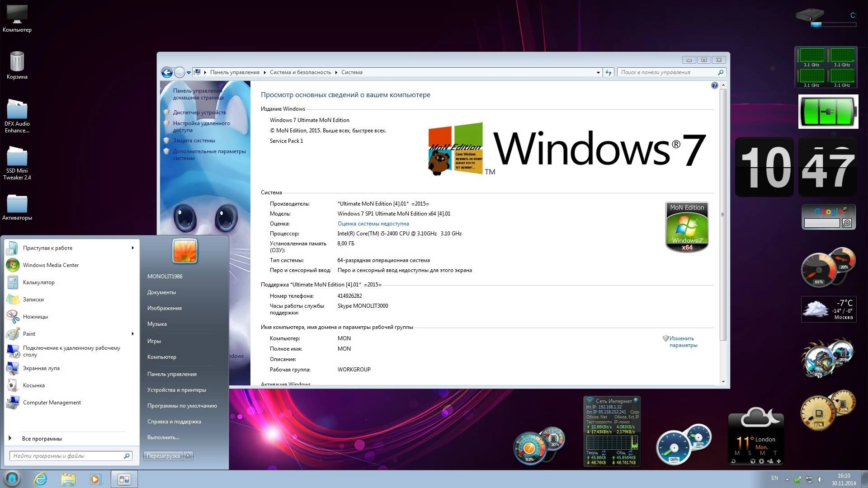Click the volume speaker tray icon
Viewport: 868px width, 488px height.
tap(820, 479)
